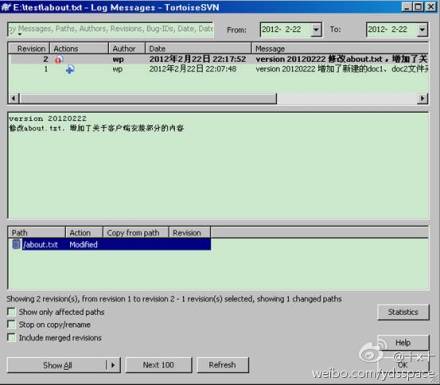Open the filter options arrow in the search box
This screenshot has width=440, height=385.
[20, 34]
